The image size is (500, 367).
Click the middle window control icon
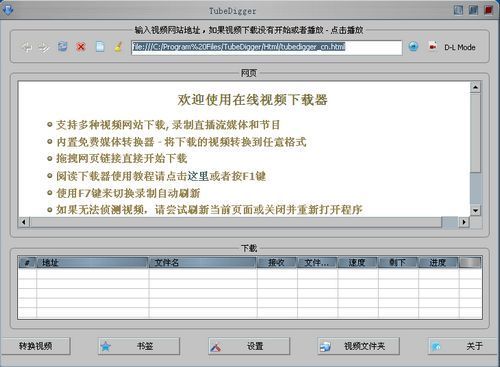pyautogui.click(x=473, y=10)
